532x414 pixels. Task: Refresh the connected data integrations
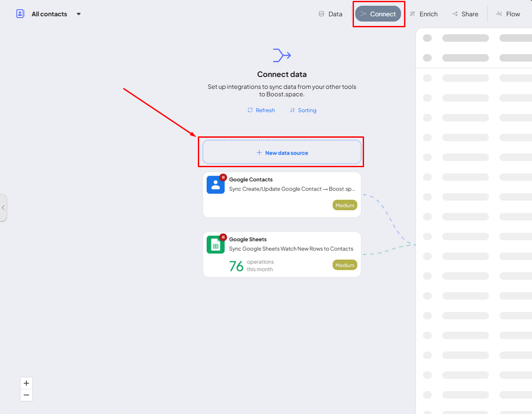coord(261,110)
